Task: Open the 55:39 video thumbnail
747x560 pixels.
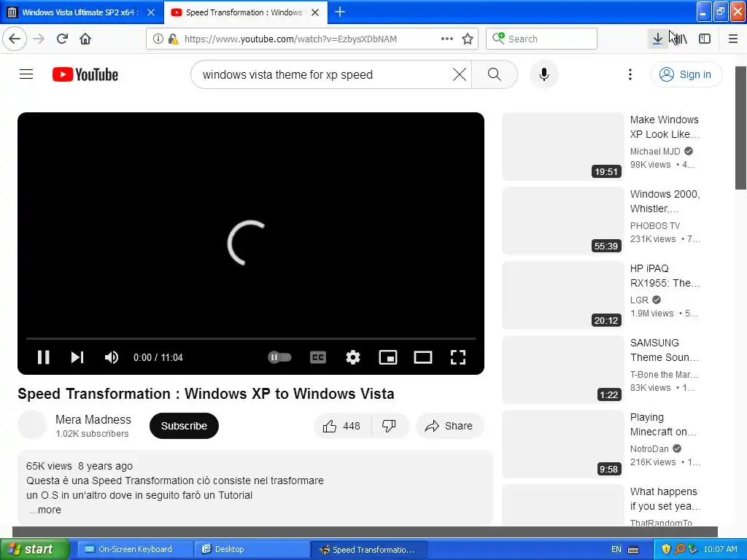Action: pyautogui.click(x=562, y=221)
